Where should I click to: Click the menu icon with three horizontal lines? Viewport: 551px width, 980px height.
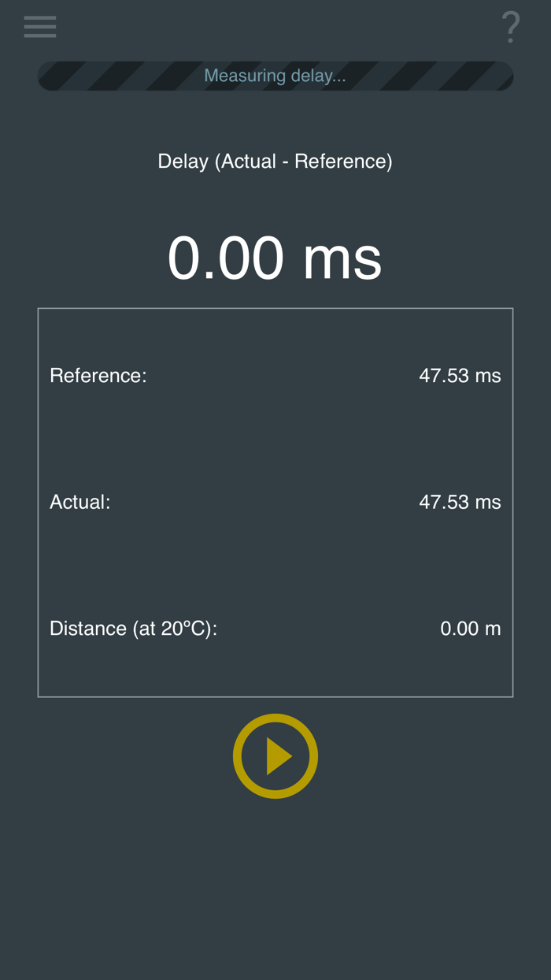(39, 26)
